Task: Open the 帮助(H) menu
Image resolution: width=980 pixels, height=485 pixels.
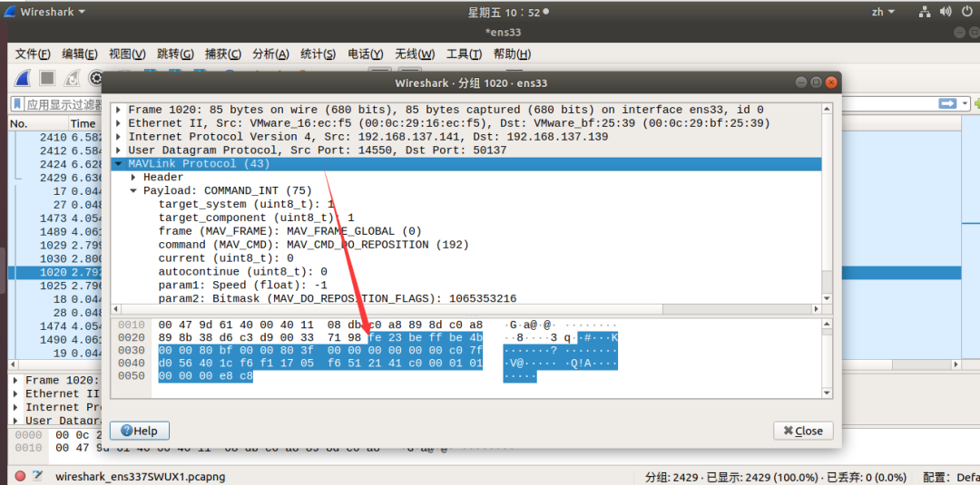Action: click(513, 54)
